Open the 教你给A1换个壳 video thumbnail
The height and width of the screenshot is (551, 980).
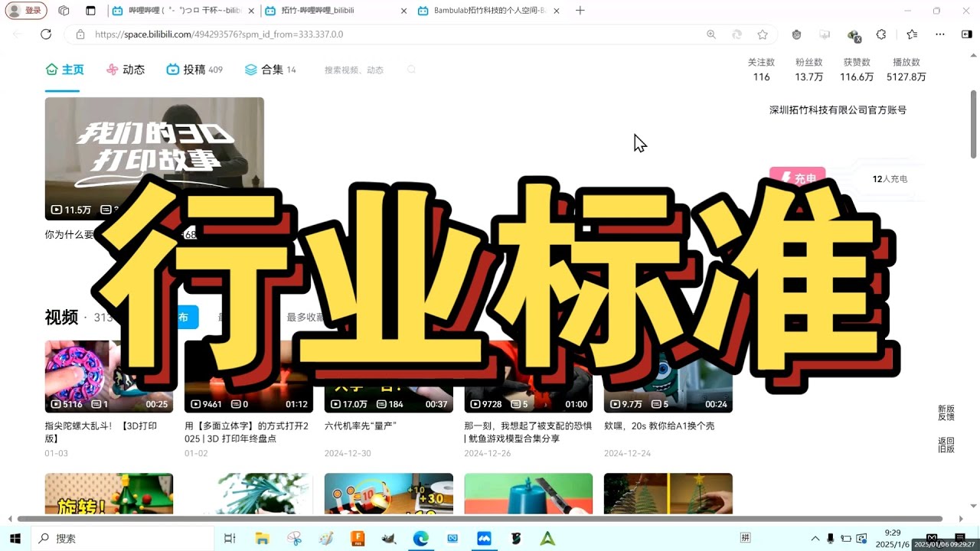pos(668,377)
